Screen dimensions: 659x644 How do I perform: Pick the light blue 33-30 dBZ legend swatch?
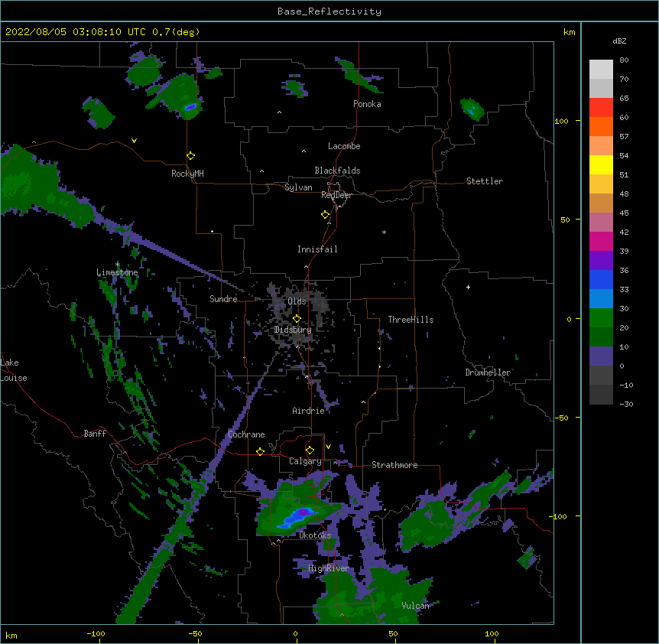click(601, 299)
